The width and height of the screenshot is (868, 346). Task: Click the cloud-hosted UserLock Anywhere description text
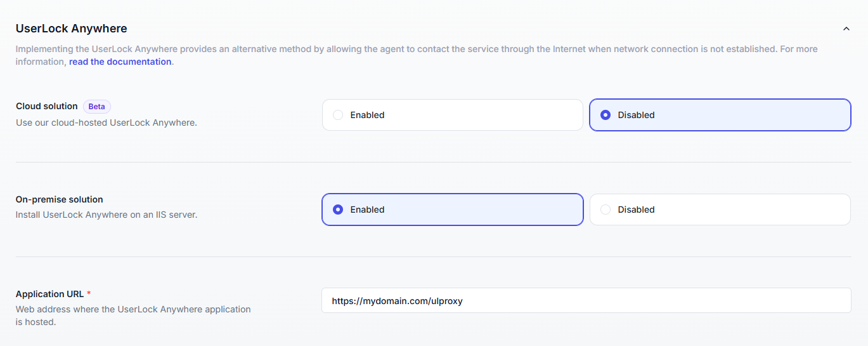pos(106,122)
